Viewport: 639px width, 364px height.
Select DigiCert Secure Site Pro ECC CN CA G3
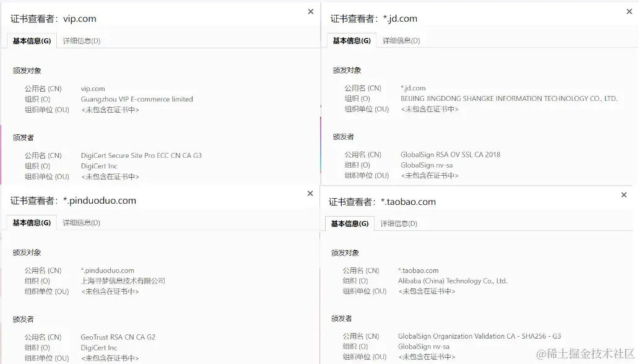(141, 155)
